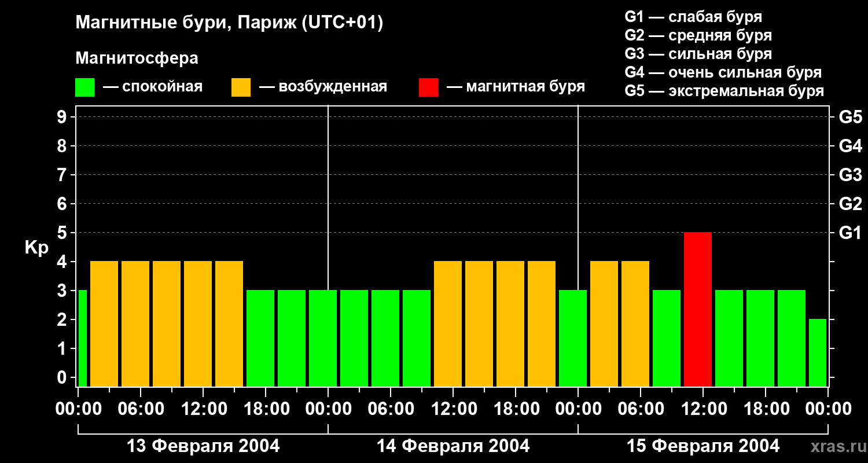Click the '14 Февраля 2004' date label

pos(453,446)
